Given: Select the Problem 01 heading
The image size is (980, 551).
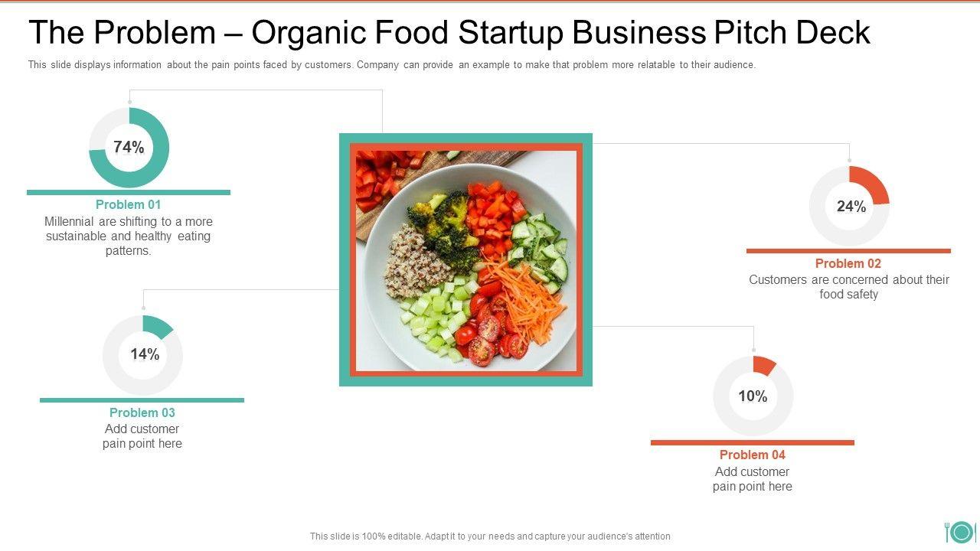Looking at the screenshot, I should click(x=129, y=204).
